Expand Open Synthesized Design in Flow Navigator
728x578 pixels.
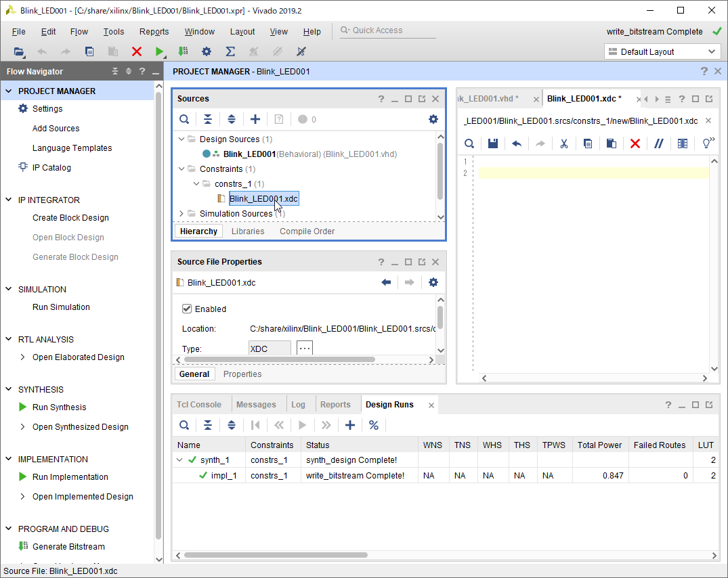click(22, 427)
